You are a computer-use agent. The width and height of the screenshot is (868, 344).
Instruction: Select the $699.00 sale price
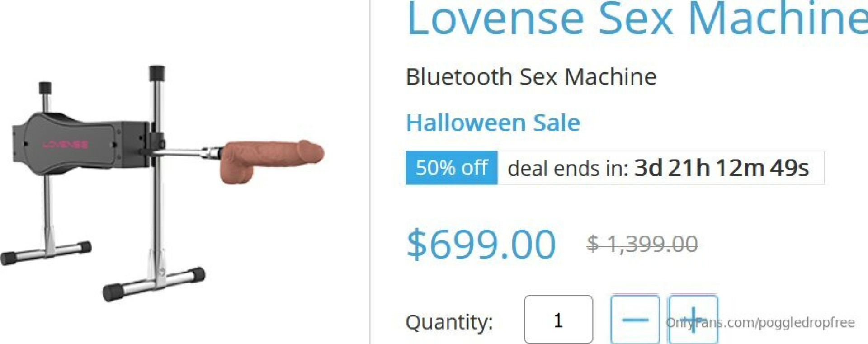[x=481, y=244]
